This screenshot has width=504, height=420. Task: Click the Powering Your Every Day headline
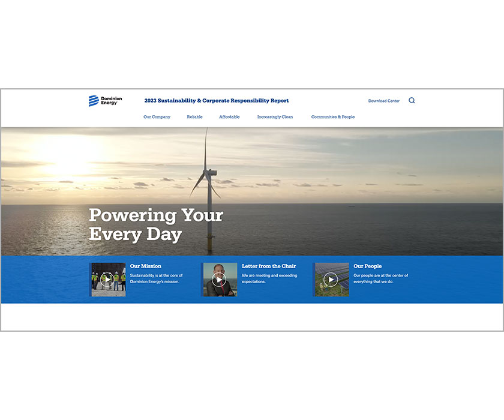(x=156, y=224)
